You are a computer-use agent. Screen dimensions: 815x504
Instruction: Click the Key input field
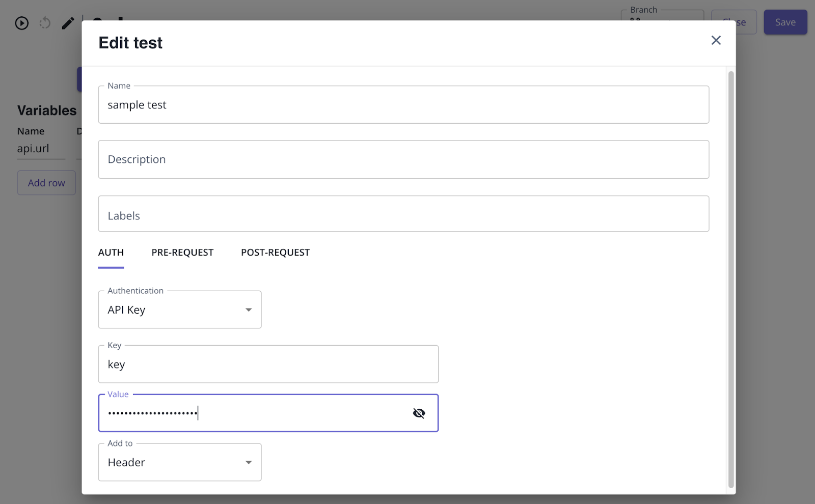point(268,365)
